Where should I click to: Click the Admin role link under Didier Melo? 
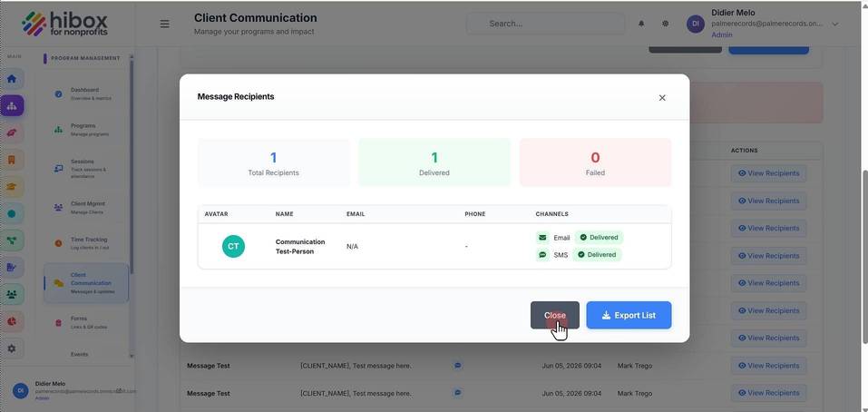tap(721, 34)
